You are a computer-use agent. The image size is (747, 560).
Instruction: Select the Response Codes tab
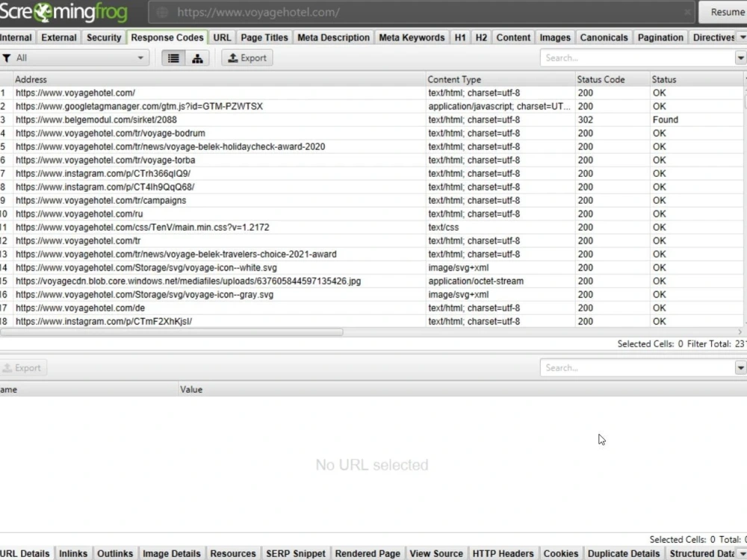click(167, 37)
